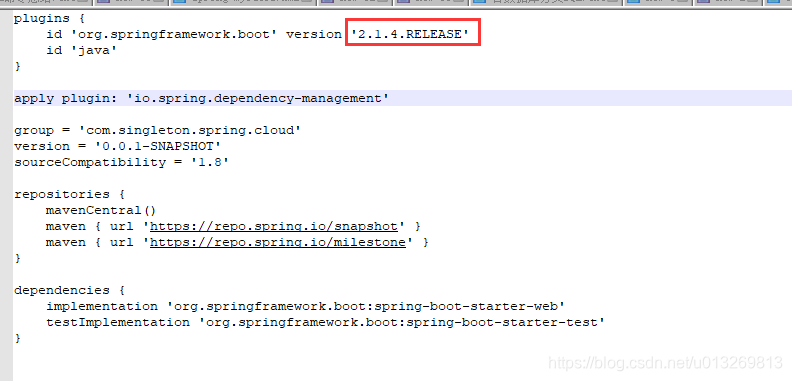
Task: Click the id 'java' line
Action: point(82,51)
